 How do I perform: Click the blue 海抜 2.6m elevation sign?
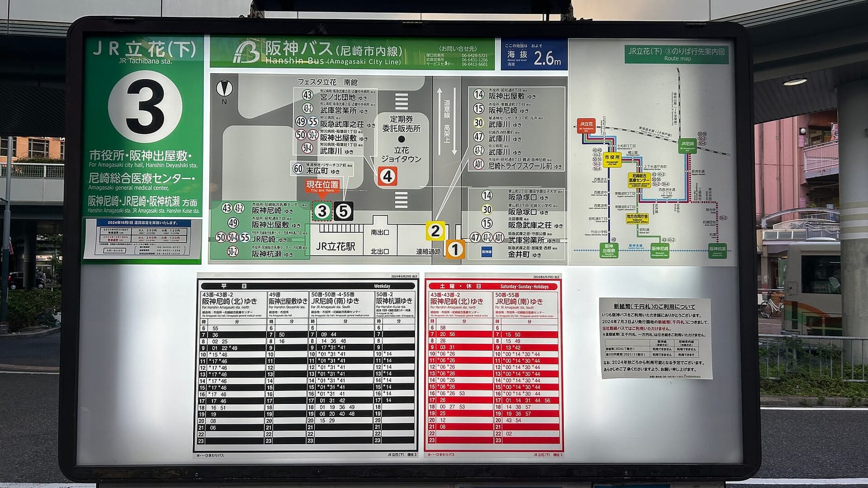tap(534, 55)
